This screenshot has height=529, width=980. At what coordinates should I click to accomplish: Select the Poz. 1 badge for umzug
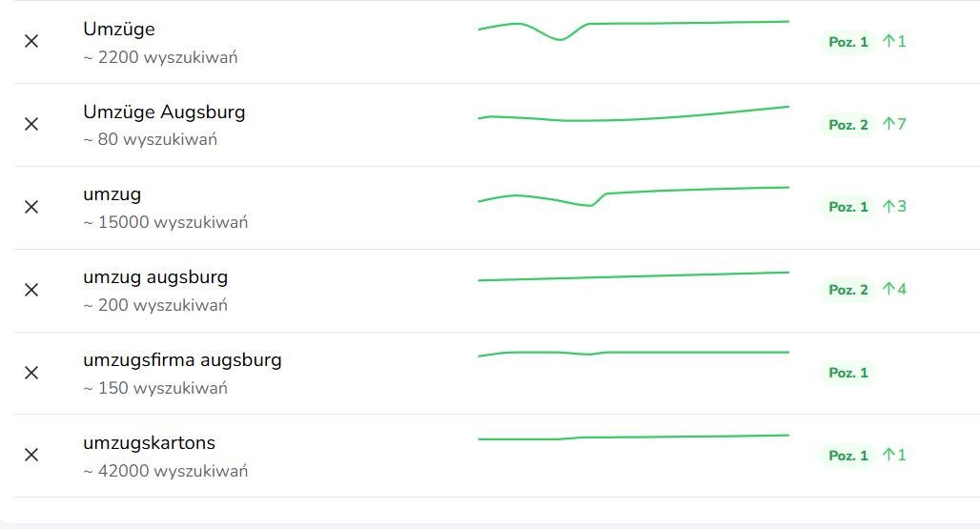pos(848,207)
